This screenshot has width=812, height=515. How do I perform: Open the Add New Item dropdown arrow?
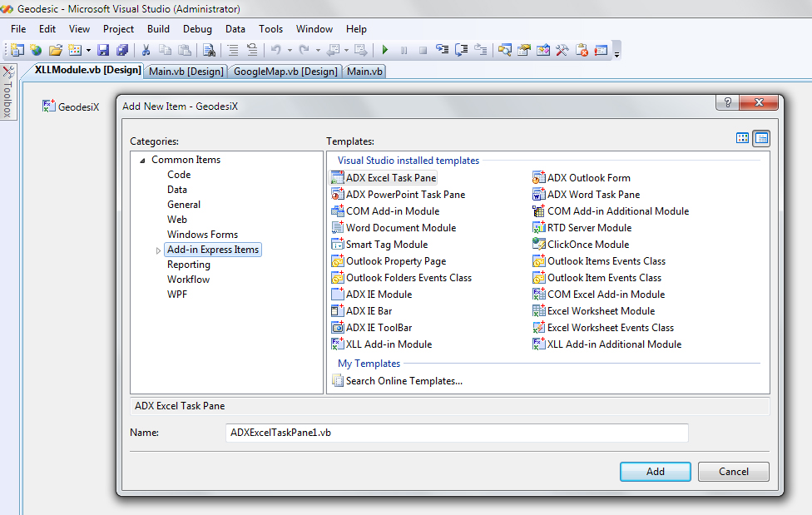pos(88,50)
